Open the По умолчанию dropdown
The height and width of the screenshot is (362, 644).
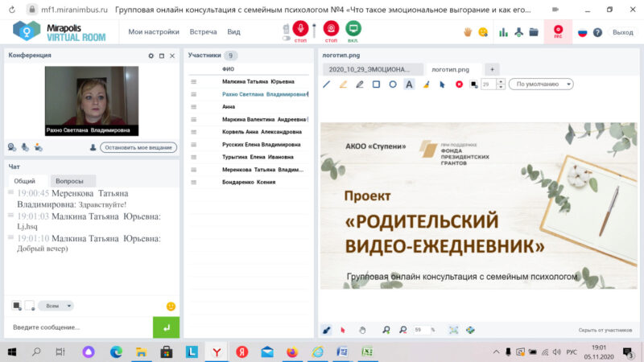coord(541,84)
